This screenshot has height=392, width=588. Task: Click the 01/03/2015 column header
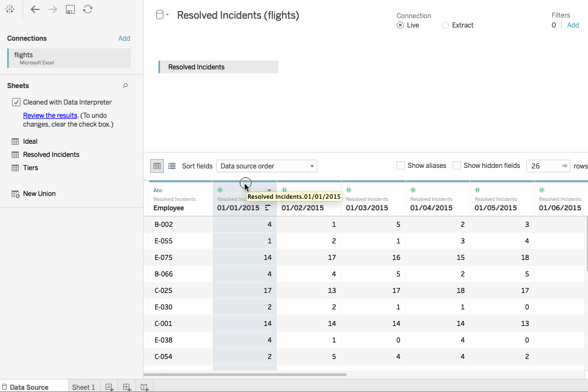(373, 199)
